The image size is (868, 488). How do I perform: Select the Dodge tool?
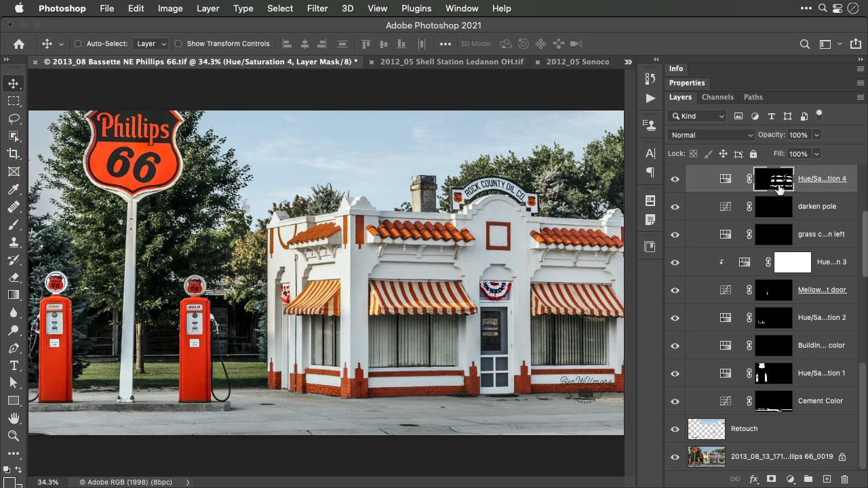[14, 330]
